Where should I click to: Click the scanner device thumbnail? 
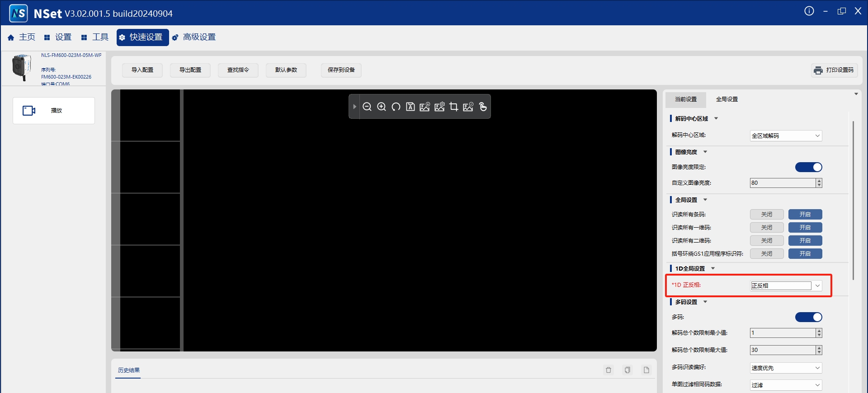point(21,67)
